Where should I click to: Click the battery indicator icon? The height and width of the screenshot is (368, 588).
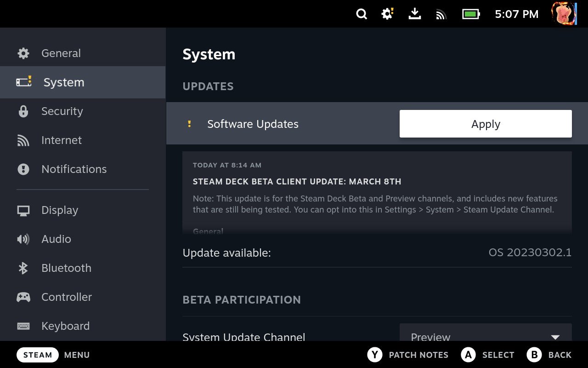click(x=470, y=14)
